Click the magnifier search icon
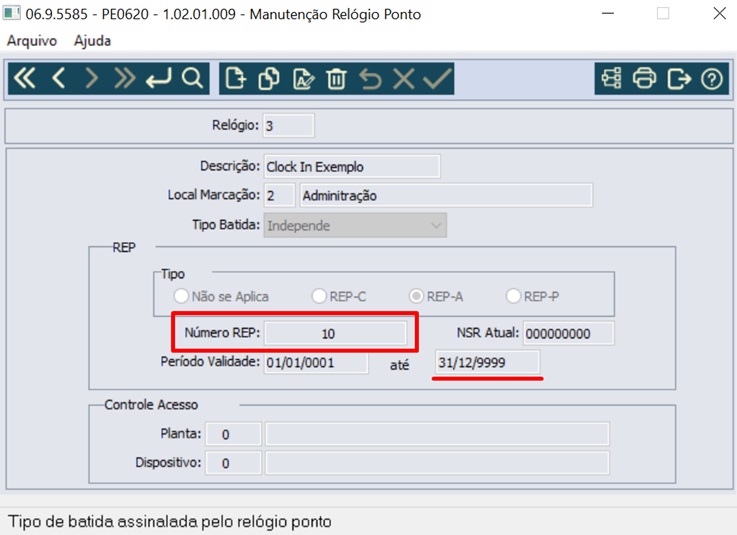Screen dimensions: 737x535 click(192, 78)
